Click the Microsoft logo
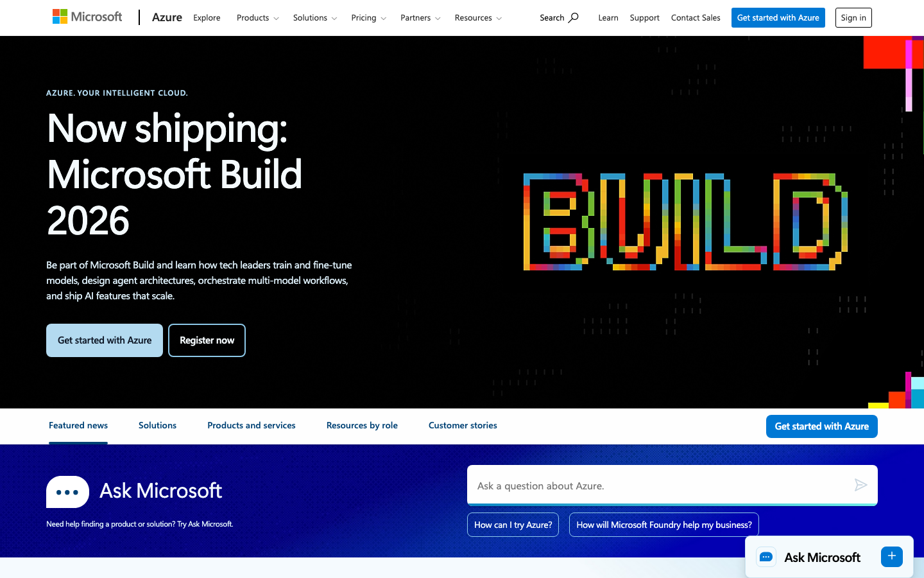This screenshot has width=924, height=578. click(x=87, y=17)
